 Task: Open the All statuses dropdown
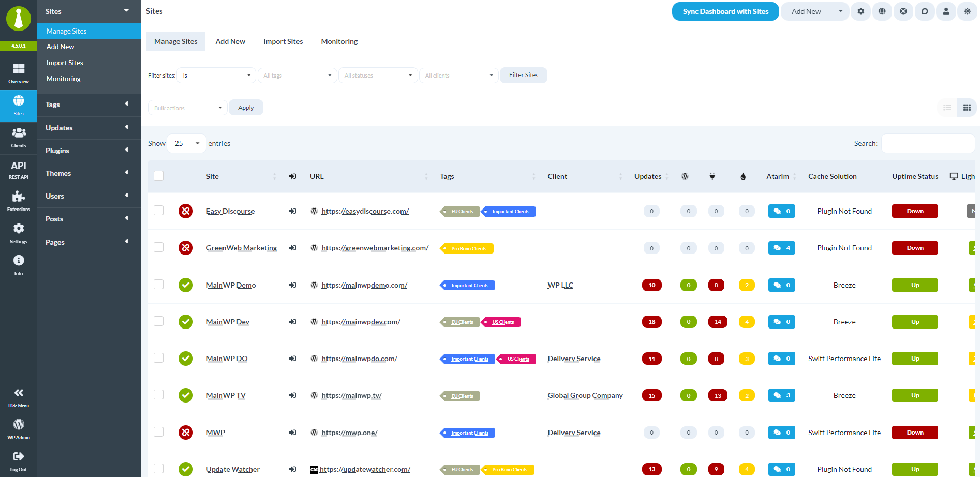click(x=378, y=76)
